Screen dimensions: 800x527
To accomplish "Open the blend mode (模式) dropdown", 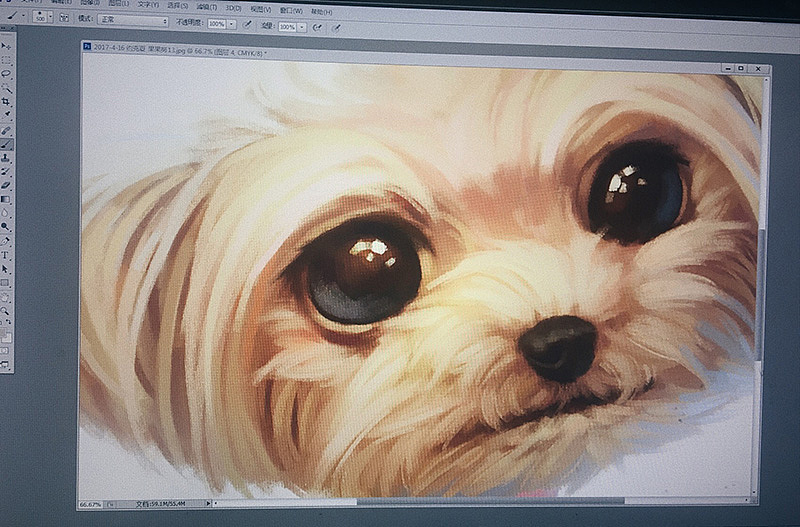I will pyautogui.click(x=132, y=21).
